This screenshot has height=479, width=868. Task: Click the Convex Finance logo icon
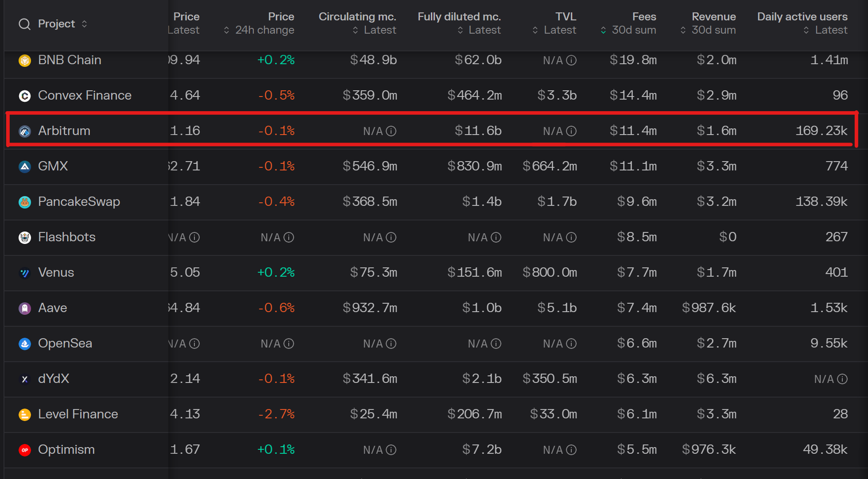[25, 96]
